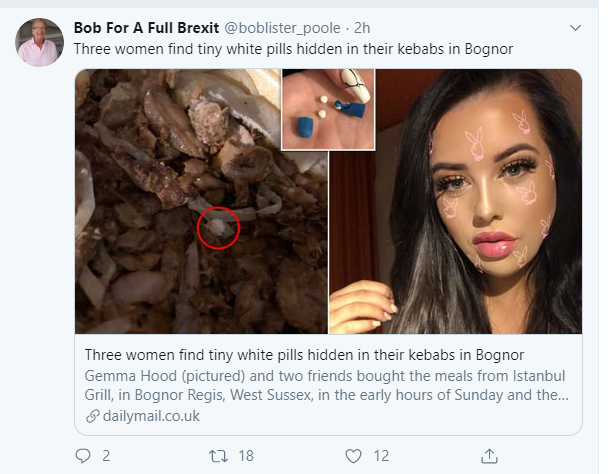Expand the tweet options chevron menu

[575, 27]
